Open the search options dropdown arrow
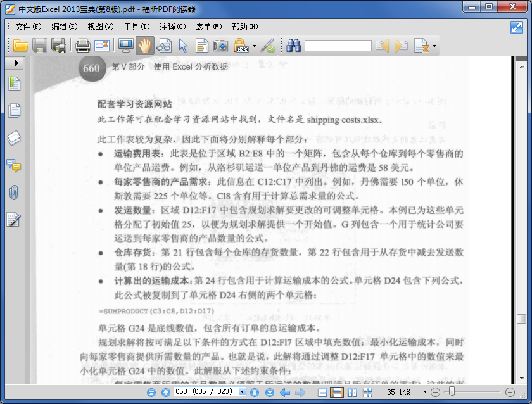Image resolution: width=532 pixels, height=404 pixels. click(x=434, y=46)
